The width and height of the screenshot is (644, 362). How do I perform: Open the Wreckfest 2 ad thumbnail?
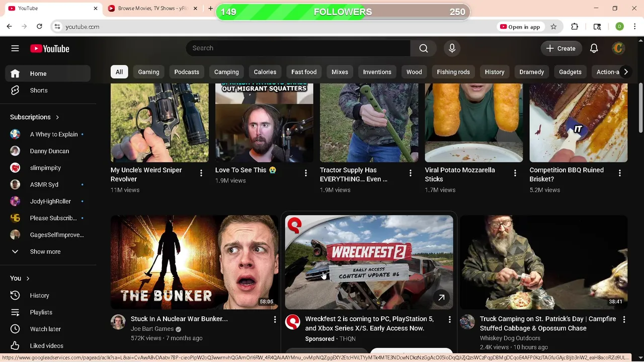point(369,262)
